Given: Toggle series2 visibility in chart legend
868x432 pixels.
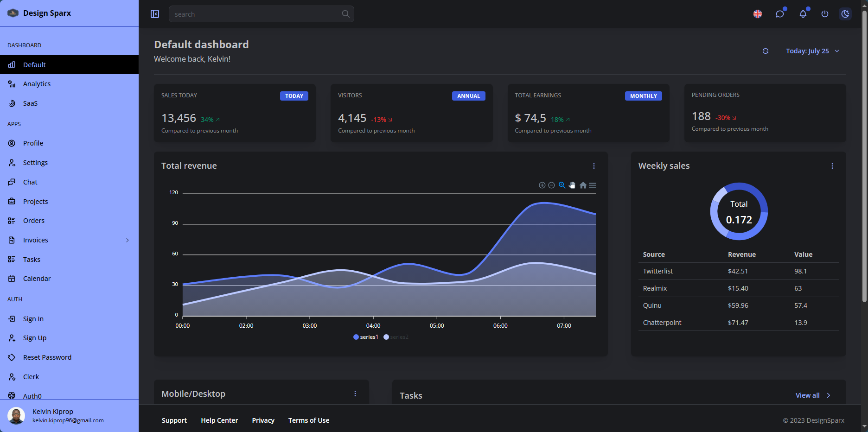Looking at the screenshot, I should [396, 337].
